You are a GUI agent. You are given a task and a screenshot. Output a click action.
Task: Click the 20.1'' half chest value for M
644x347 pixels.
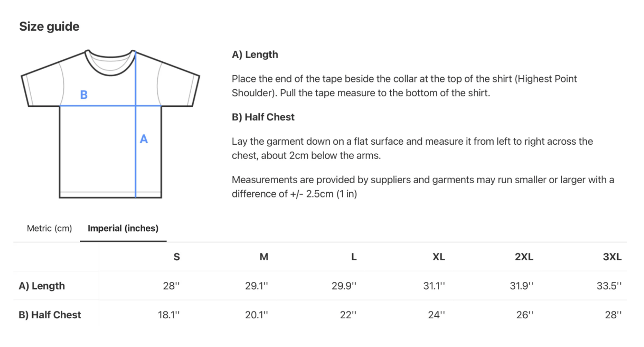pos(256,315)
